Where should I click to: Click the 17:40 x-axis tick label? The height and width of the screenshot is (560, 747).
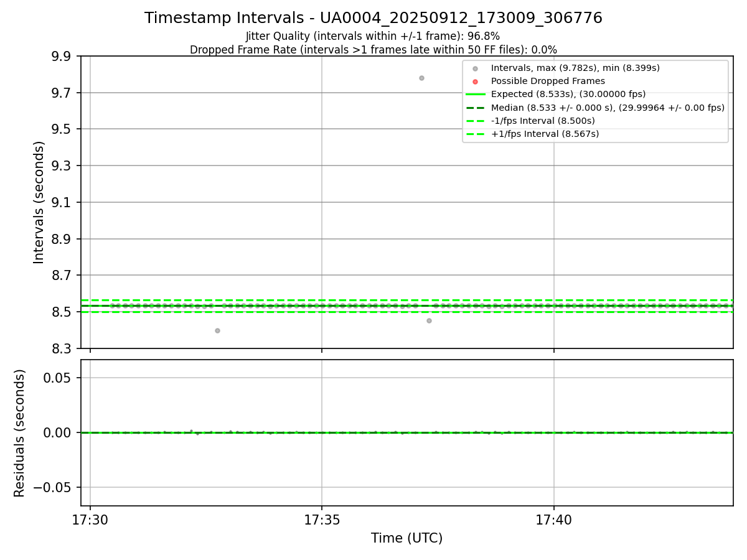554,520
